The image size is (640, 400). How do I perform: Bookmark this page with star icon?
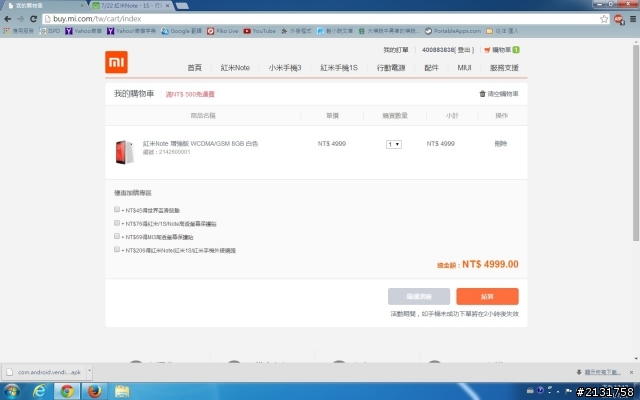604,19
